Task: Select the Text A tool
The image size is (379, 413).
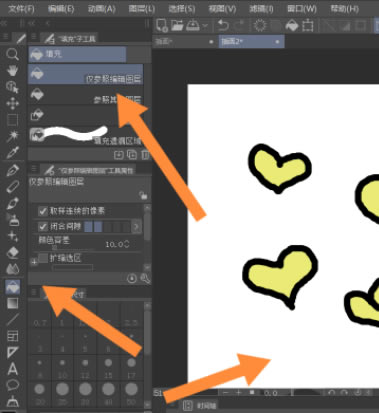Action: (x=12, y=369)
